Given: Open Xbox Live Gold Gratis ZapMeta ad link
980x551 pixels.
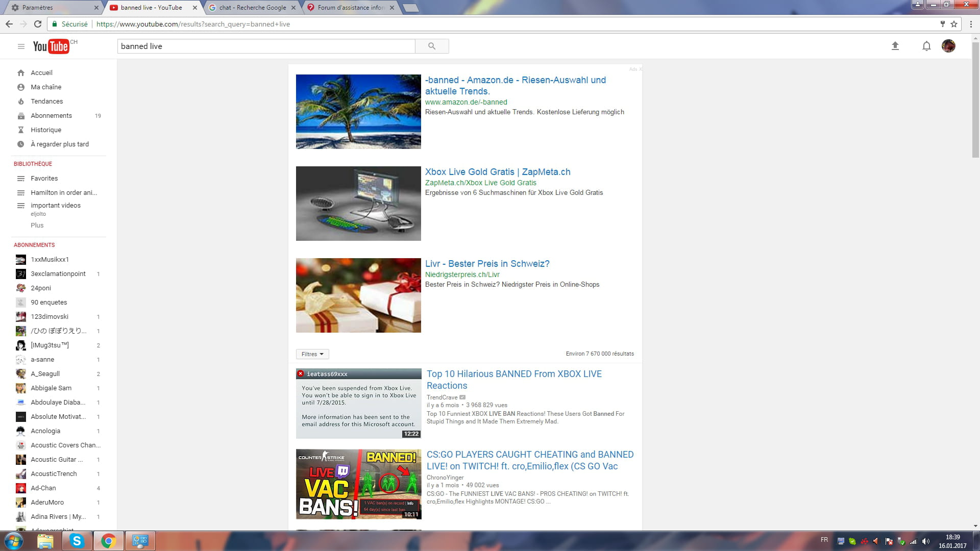Looking at the screenshot, I should tap(498, 172).
